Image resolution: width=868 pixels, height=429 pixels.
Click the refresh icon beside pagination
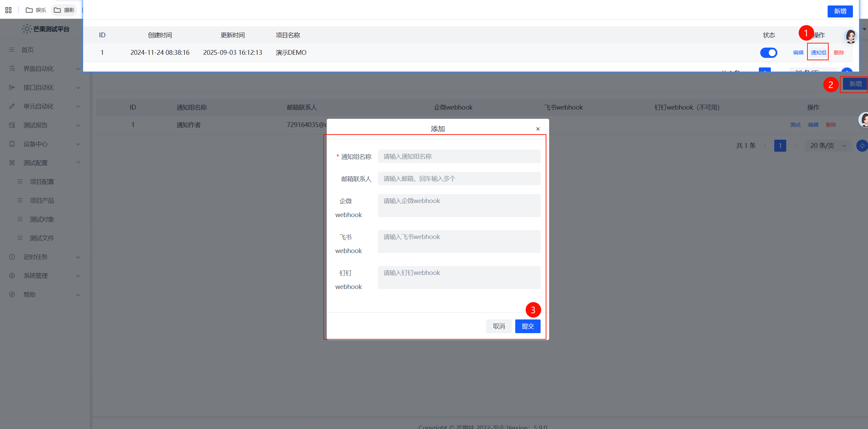click(862, 146)
